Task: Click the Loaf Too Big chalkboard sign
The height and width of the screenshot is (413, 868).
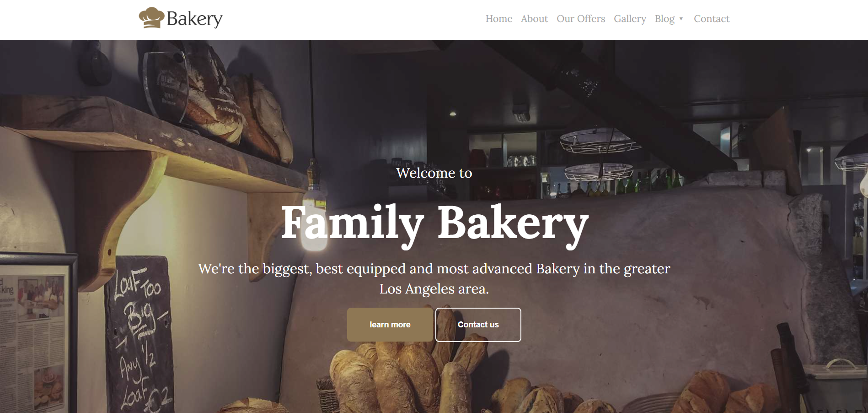Action: (139, 334)
